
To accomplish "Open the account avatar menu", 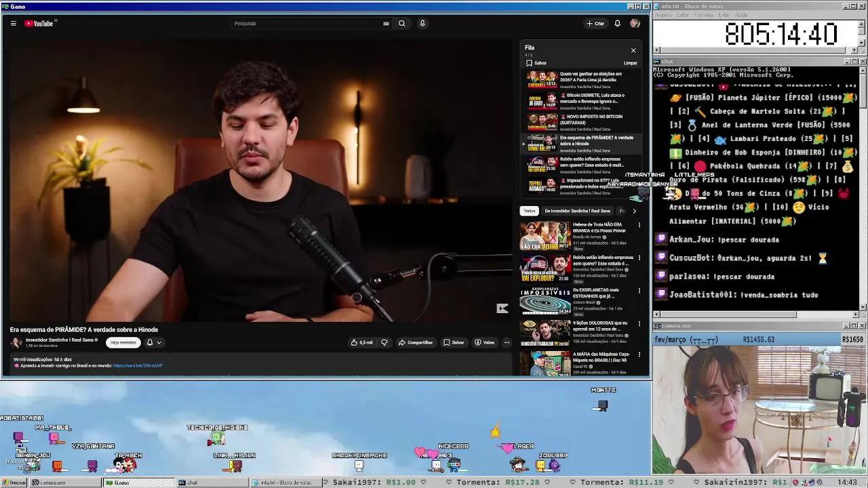I will pyautogui.click(x=635, y=23).
